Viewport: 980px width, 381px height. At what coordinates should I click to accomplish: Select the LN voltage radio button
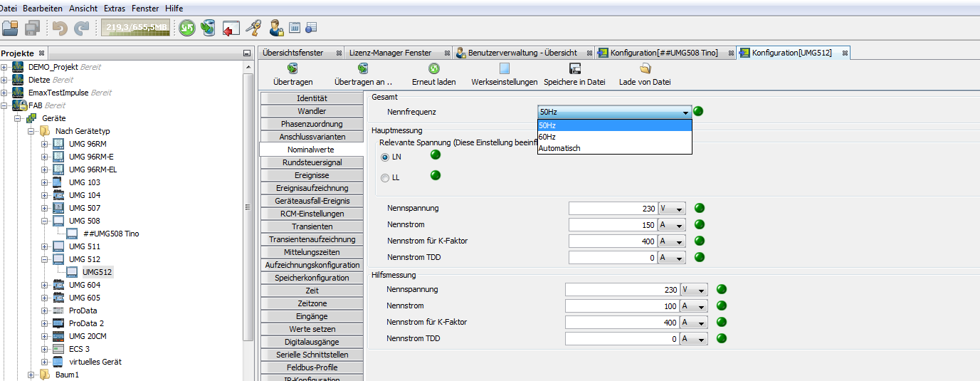point(386,157)
